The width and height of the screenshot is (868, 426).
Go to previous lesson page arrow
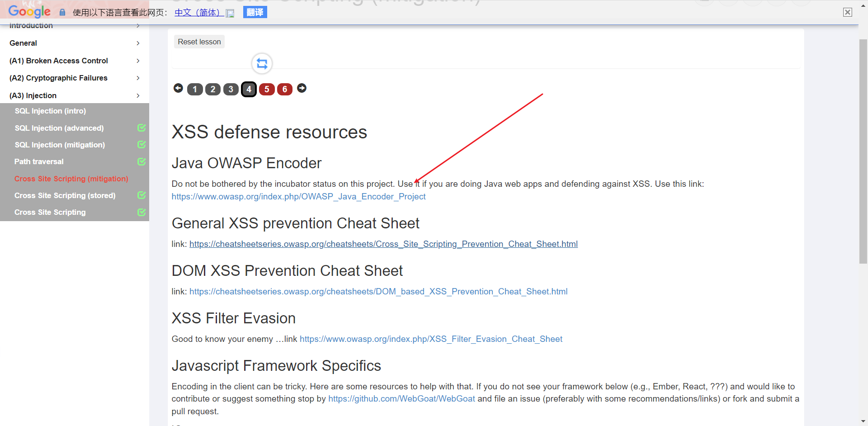[x=178, y=88]
